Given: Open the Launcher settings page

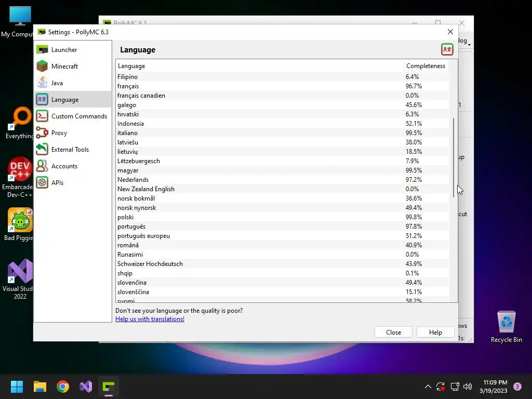Looking at the screenshot, I should point(73,50).
